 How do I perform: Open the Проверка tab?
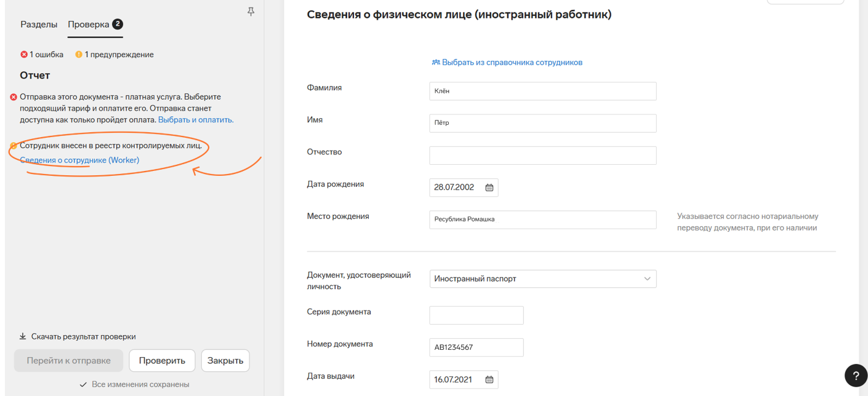click(89, 25)
